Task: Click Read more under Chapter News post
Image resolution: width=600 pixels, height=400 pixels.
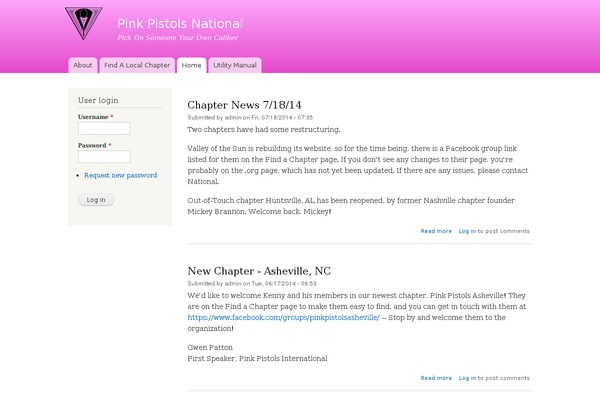Action: [436, 231]
